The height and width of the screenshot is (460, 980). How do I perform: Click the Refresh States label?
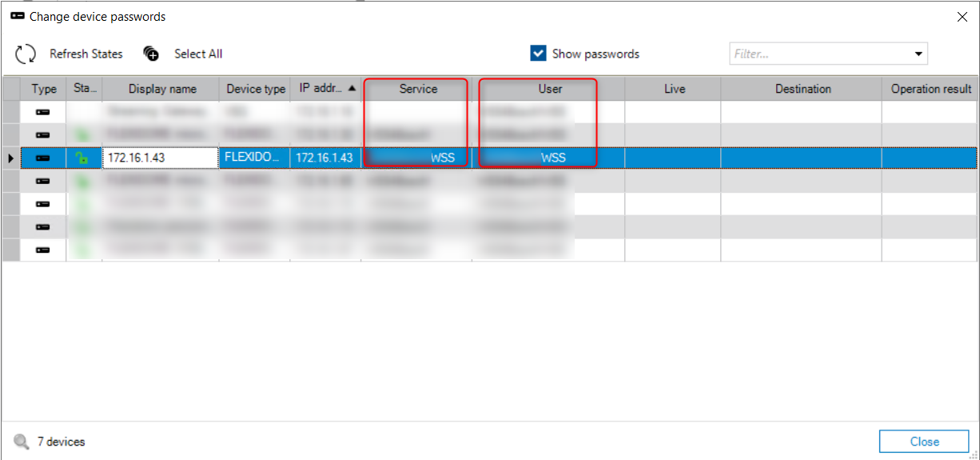click(86, 54)
